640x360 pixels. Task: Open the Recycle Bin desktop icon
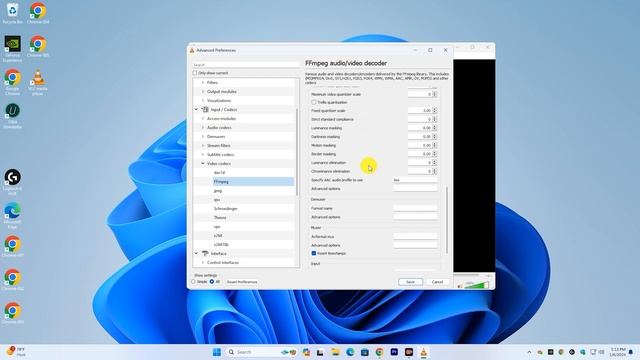(12, 13)
